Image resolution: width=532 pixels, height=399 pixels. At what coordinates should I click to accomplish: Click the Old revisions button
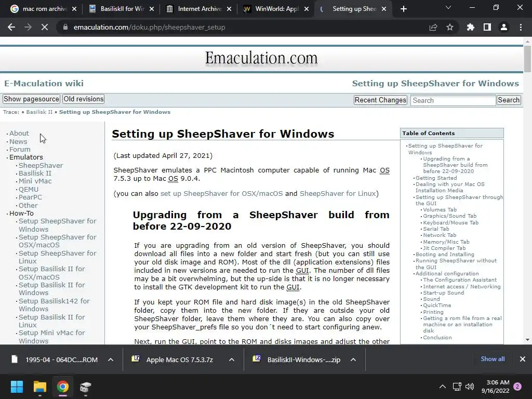(x=84, y=99)
